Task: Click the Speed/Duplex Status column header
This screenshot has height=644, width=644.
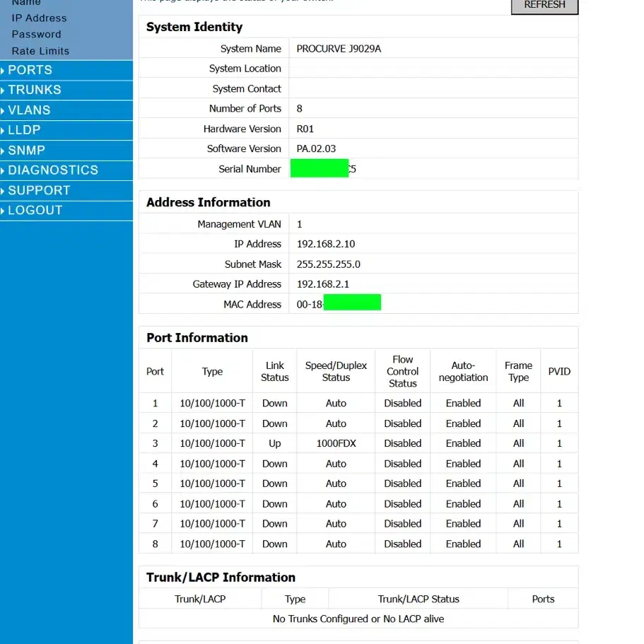Action: (336, 371)
